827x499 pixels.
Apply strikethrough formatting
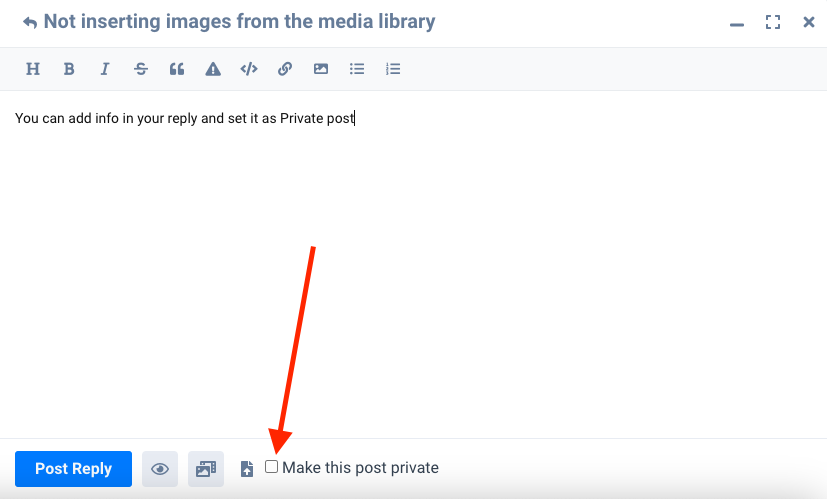coord(141,69)
